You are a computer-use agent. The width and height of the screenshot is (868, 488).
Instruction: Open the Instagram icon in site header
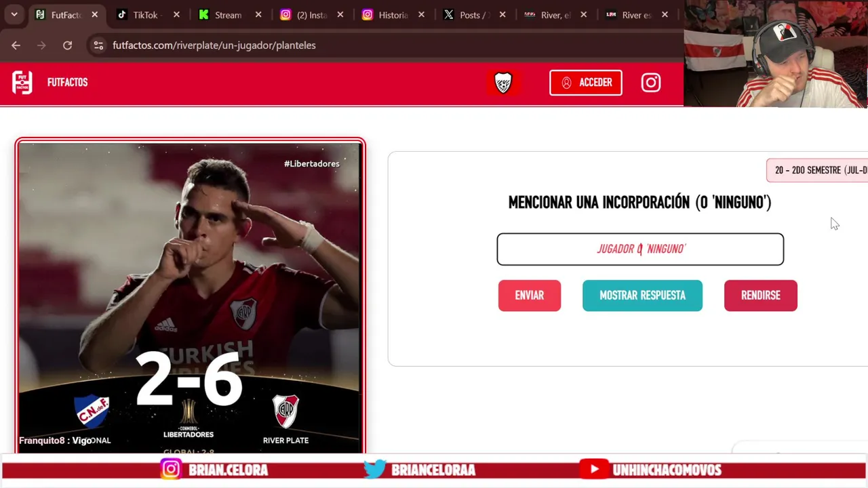[651, 83]
